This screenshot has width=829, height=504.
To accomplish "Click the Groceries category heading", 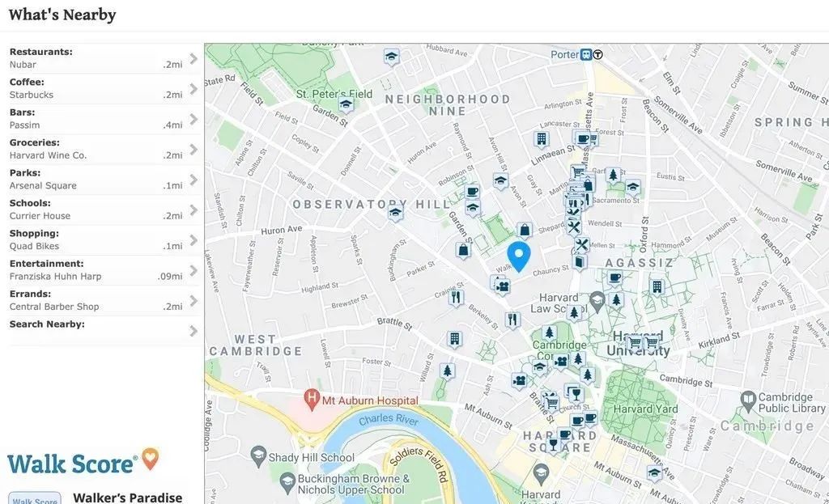I will click(x=34, y=142).
